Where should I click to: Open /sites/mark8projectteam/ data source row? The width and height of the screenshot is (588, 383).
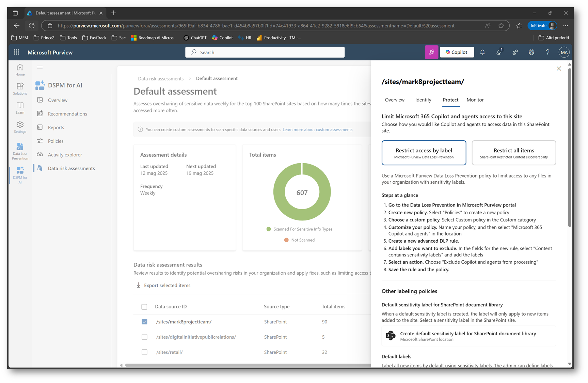(184, 322)
